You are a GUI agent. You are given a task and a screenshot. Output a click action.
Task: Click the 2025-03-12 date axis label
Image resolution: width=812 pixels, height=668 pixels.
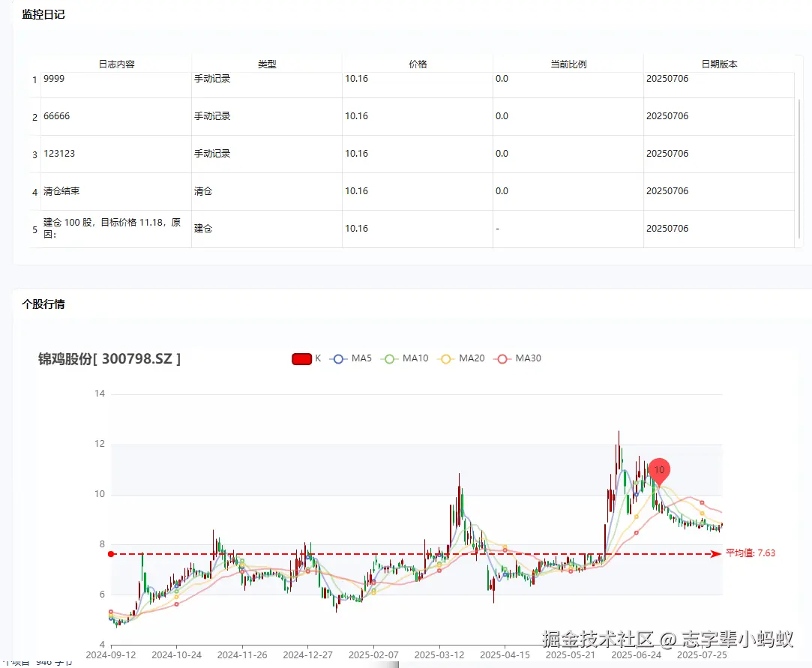click(439, 655)
